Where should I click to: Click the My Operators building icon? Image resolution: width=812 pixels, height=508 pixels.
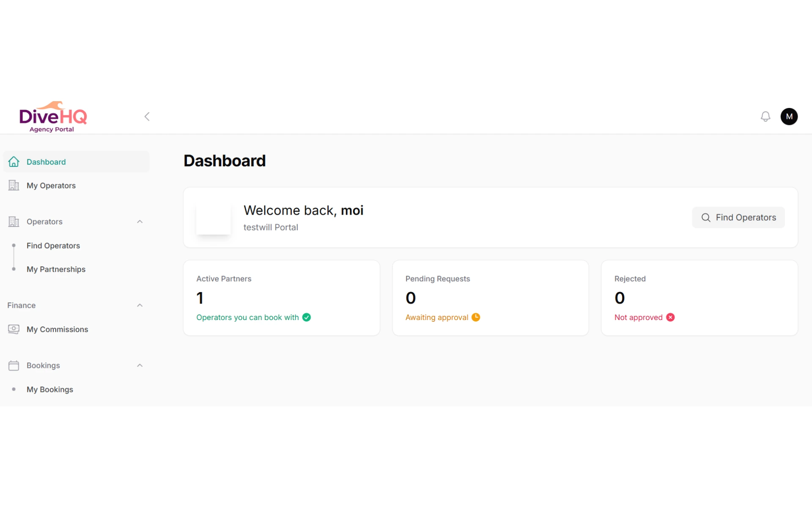(14, 185)
